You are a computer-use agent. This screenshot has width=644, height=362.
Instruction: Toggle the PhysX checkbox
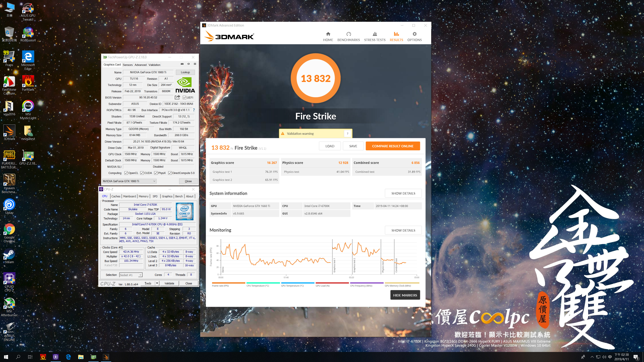click(156, 173)
